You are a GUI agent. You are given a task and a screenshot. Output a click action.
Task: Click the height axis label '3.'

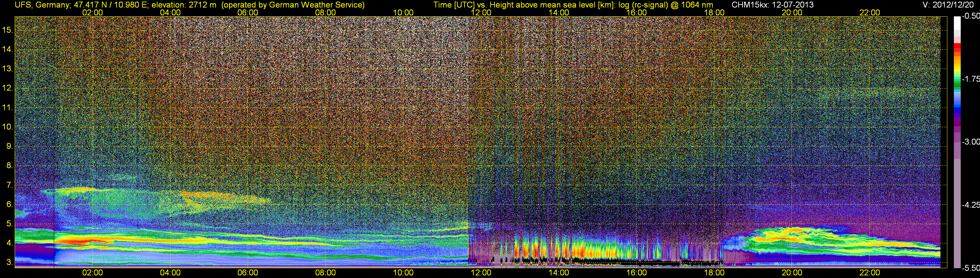10,262
